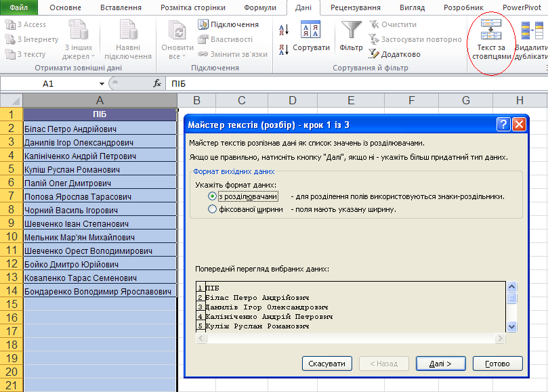Click the From Access import icon (З Access)
Viewport: 548px width, 392px height.
click(11, 24)
